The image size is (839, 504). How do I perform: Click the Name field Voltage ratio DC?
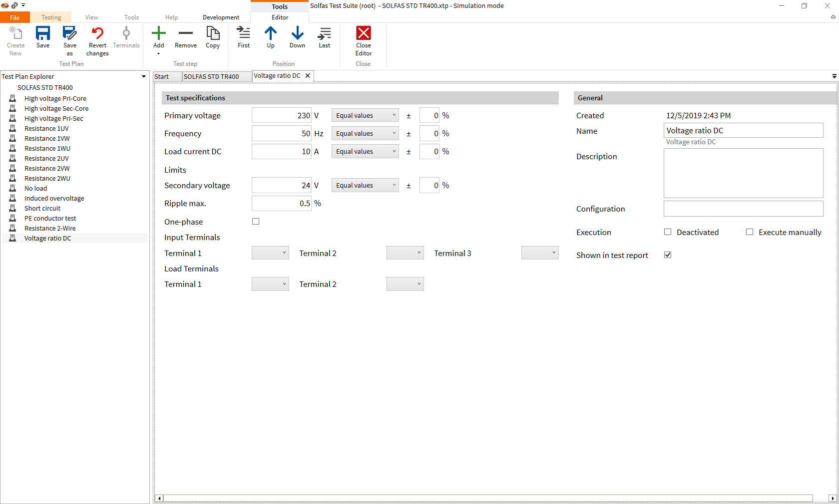[744, 130]
